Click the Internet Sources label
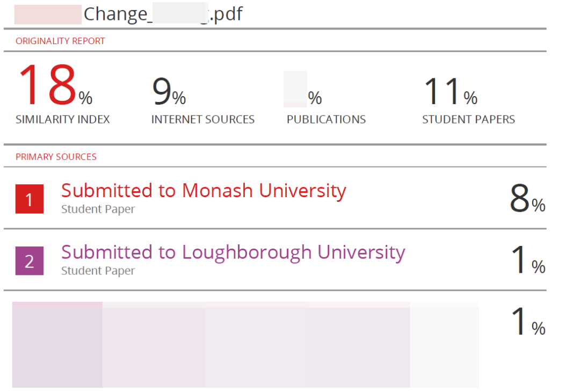The height and width of the screenshot is (392, 580). pyautogui.click(x=202, y=119)
